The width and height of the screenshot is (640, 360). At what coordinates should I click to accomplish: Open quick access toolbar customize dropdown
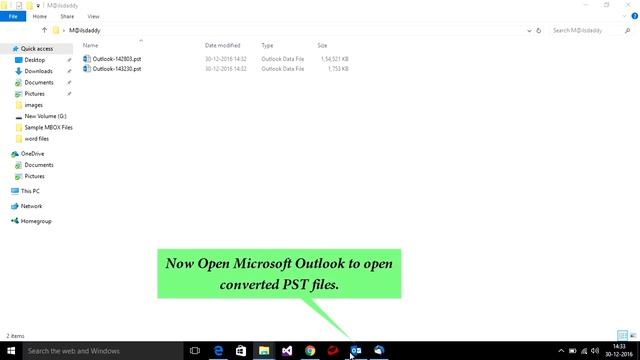coord(38,6)
